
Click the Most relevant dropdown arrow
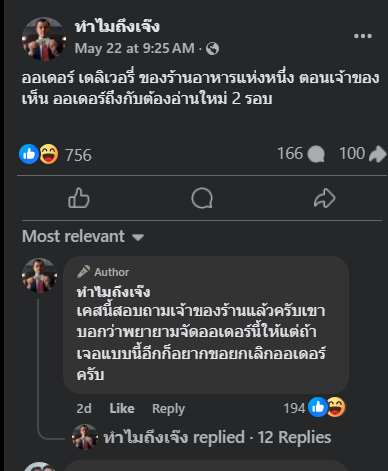tap(138, 237)
